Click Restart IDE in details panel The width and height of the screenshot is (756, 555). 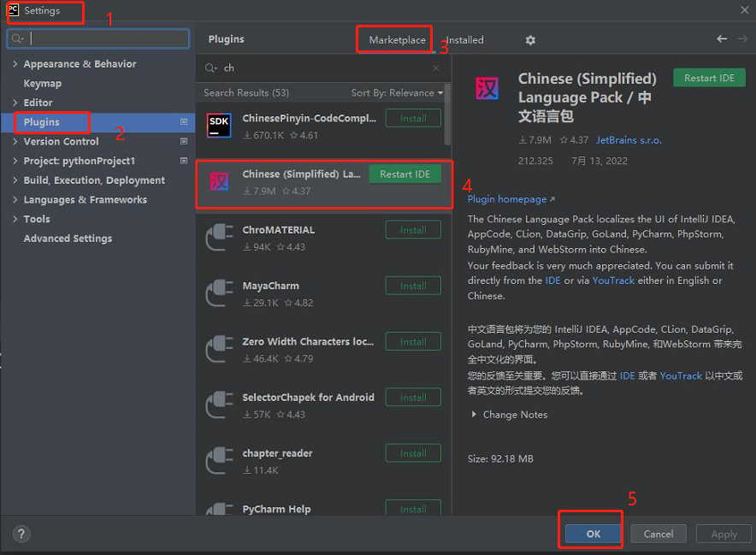tap(709, 78)
